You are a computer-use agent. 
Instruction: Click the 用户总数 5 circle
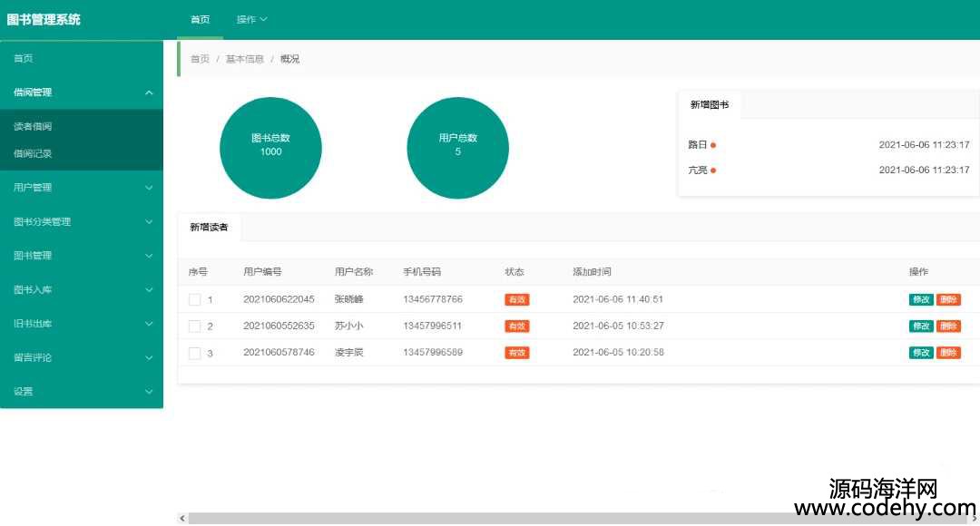click(x=457, y=148)
